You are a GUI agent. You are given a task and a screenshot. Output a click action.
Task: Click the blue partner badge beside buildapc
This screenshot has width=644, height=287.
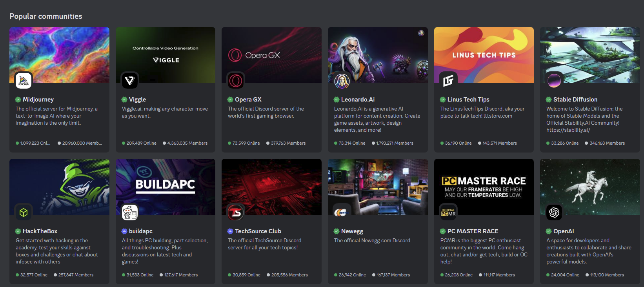click(x=124, y=231)
